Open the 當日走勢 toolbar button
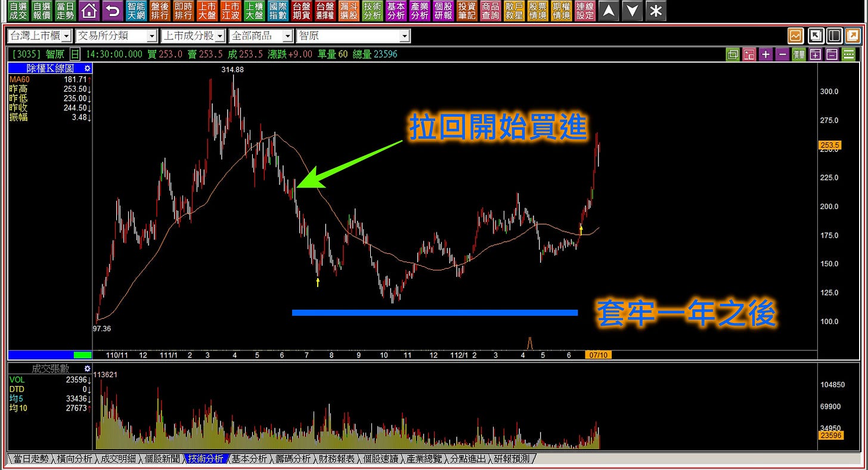The height and width of the screenshot is (470, 868). click(x=66, y=11)
